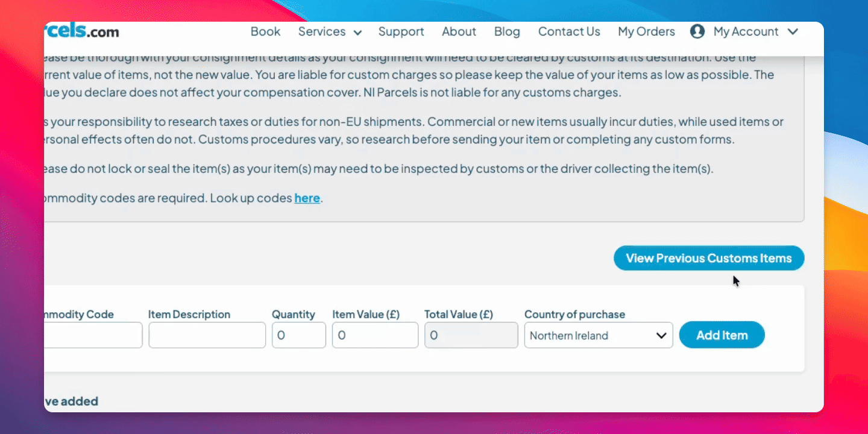Click the NI Parcels logo
The width and height of the screenshot is (868, 434).
pos(82,31)
